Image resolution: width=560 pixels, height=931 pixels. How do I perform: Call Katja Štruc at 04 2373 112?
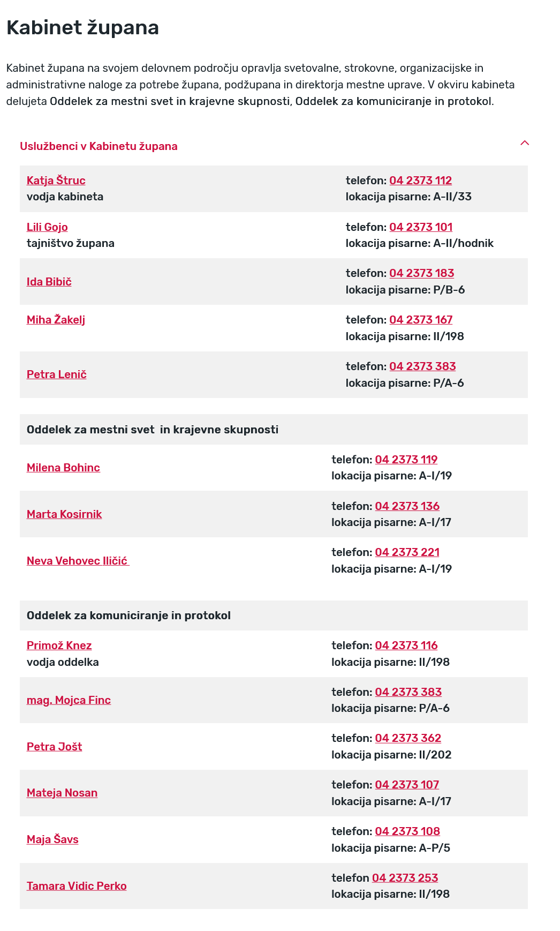pyautogui.click(x=420, y=181)
